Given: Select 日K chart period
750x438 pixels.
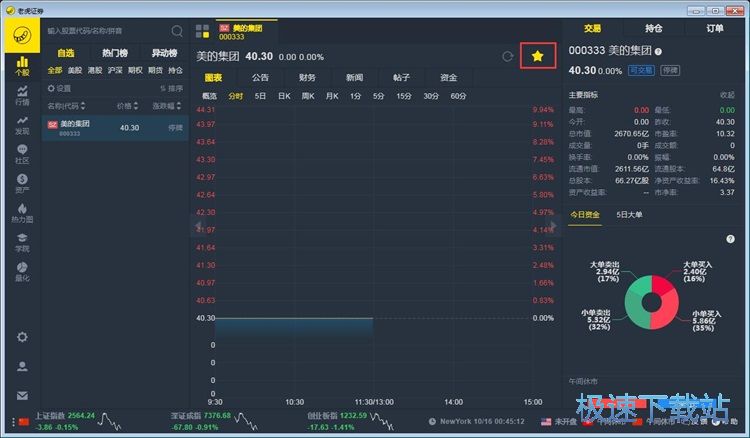Looking at the screenshot, I should (x=284, y=96).
